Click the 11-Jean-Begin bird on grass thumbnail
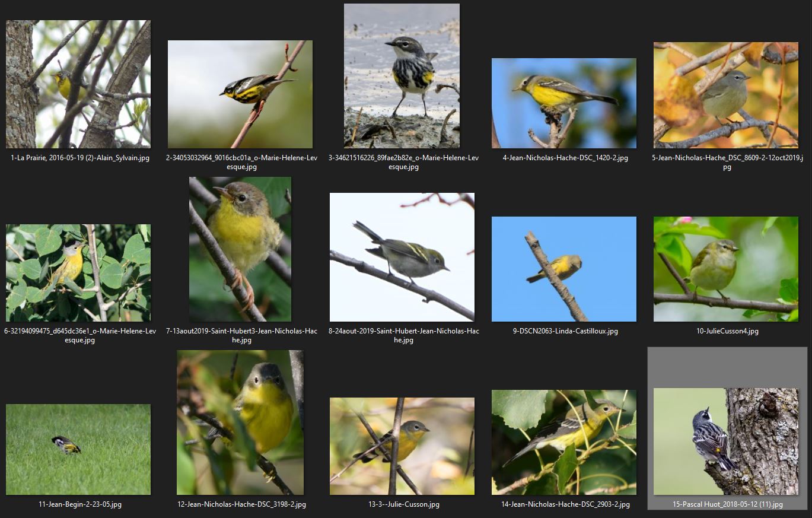812x518 pixels. click(78, 449)
